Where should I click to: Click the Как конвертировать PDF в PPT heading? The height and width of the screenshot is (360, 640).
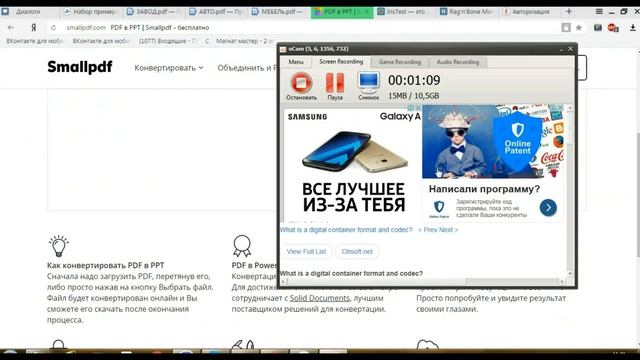point(105,265)
